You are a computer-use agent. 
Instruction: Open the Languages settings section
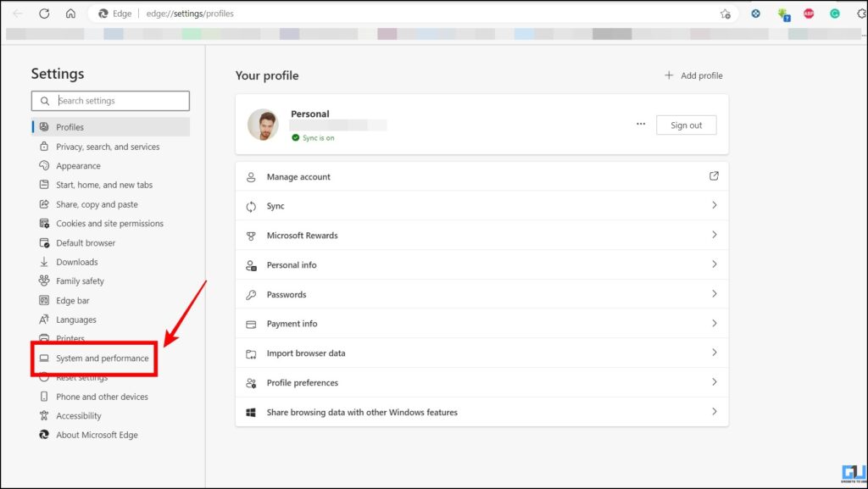point(75,320)
